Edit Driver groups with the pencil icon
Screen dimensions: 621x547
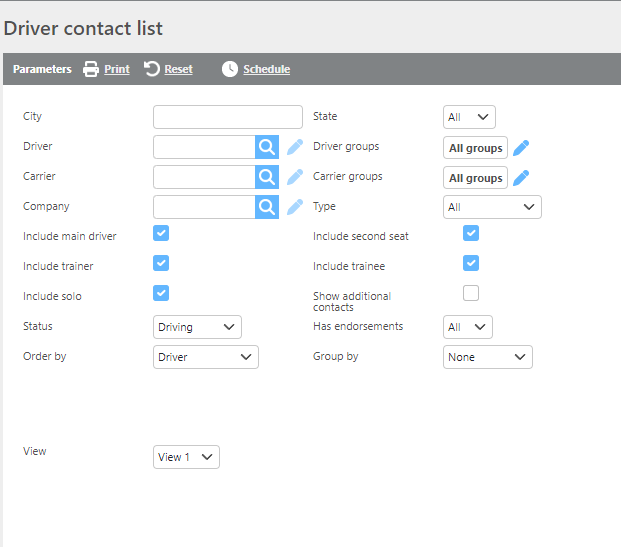521,148
